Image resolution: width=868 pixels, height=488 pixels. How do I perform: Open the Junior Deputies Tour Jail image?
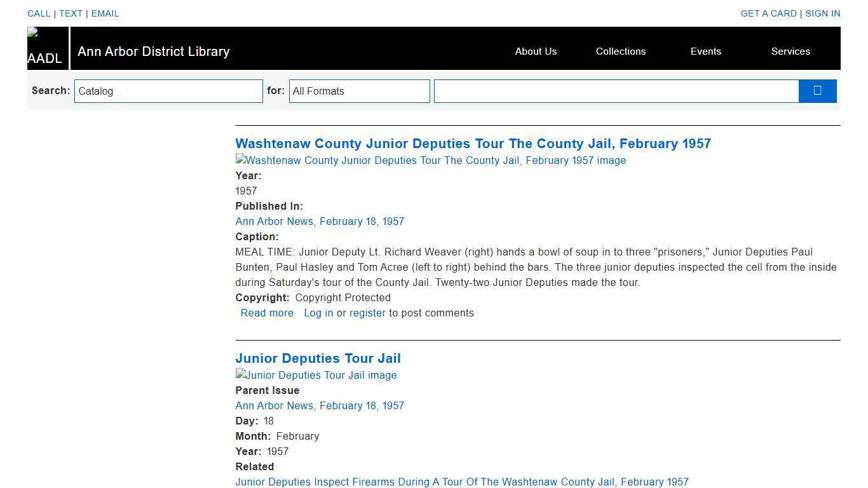point(316,376)
